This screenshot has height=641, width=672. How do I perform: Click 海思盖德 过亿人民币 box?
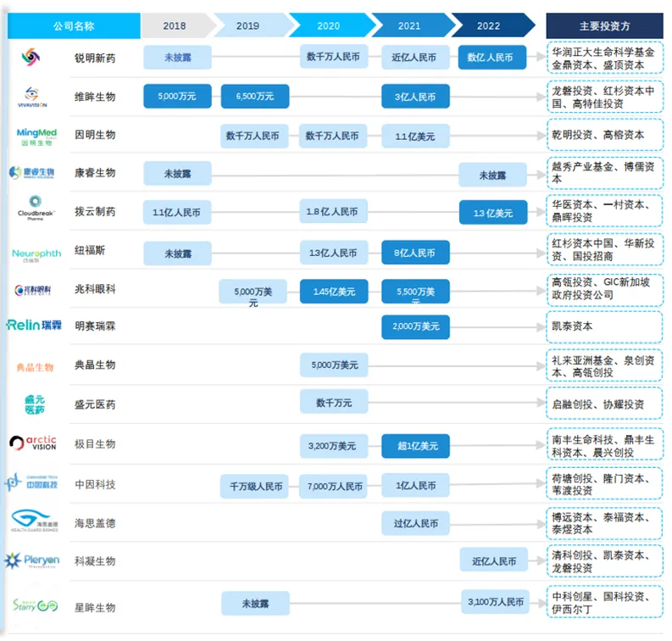[x=415, y=523]
